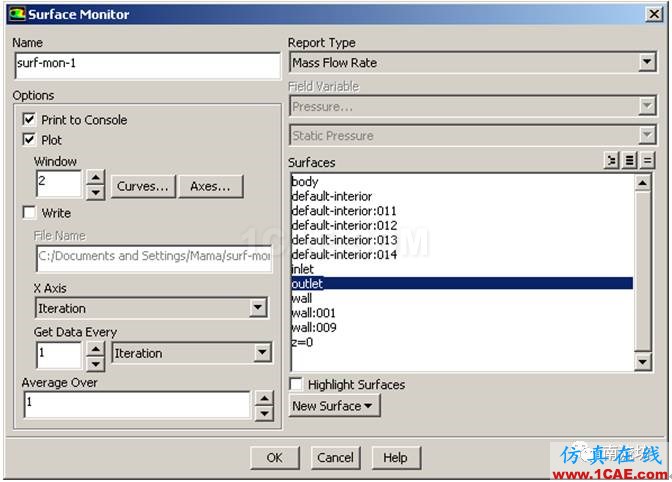Open the Pressure field variable dropdown
The image size is (672, 482).
pos(647,106)
